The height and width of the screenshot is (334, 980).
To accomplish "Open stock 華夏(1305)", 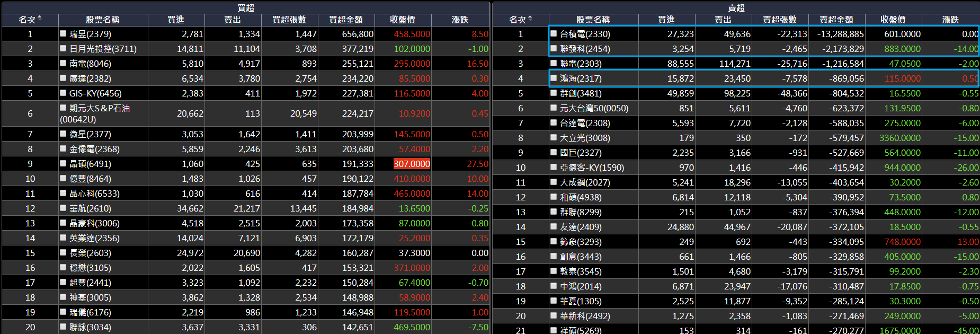I will [581, 301].
